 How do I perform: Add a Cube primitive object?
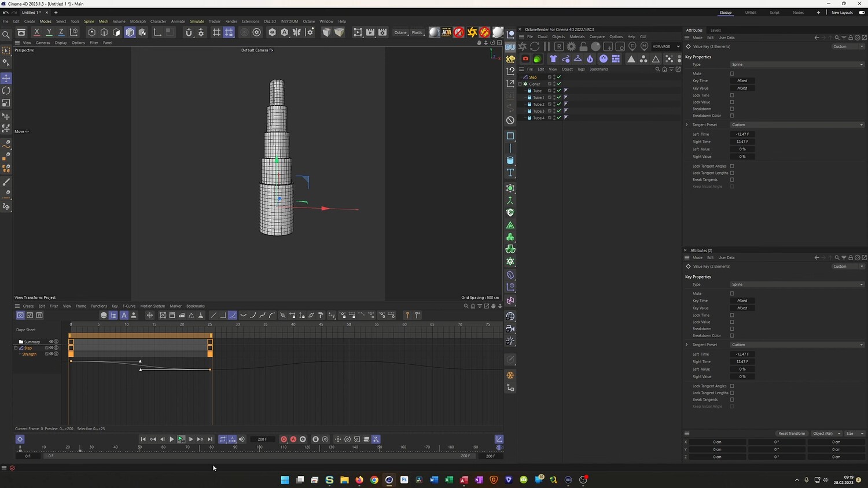(510, 136)
